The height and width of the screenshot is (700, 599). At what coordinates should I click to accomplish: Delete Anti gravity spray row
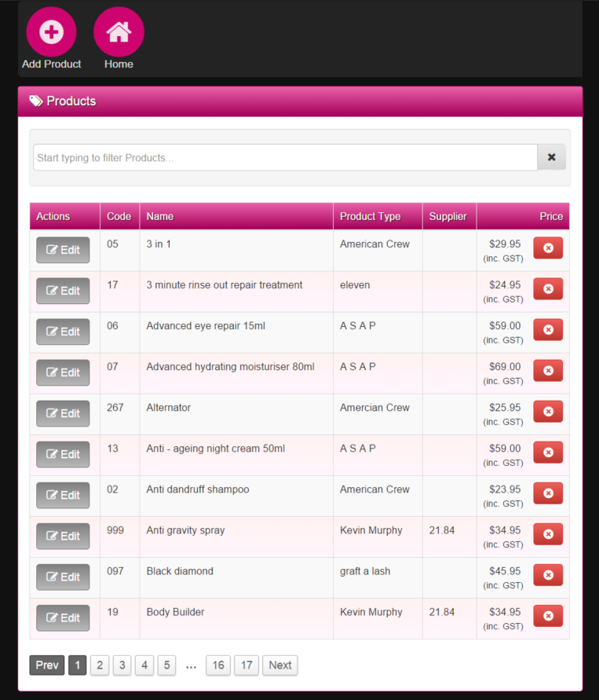click(x=548, y=534)
